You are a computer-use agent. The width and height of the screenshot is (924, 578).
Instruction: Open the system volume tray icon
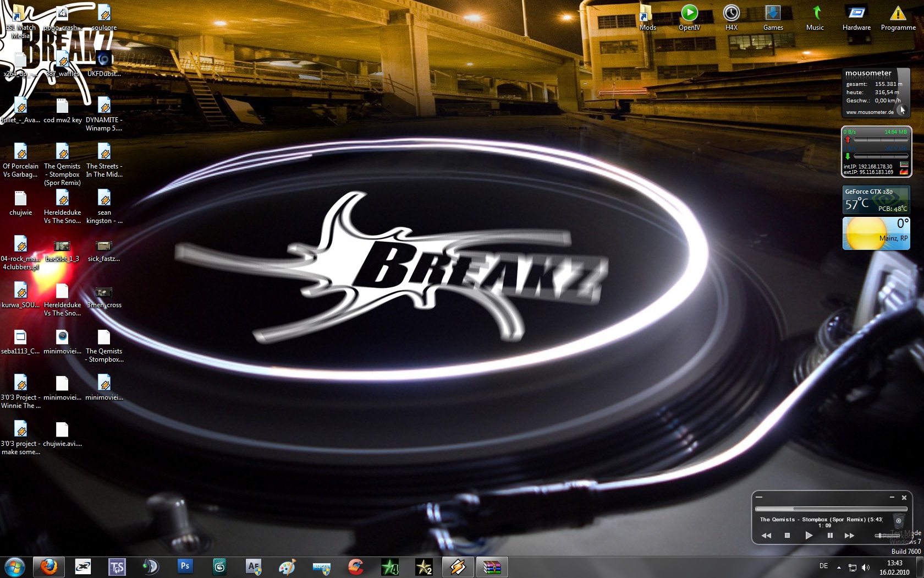point(866,568)
